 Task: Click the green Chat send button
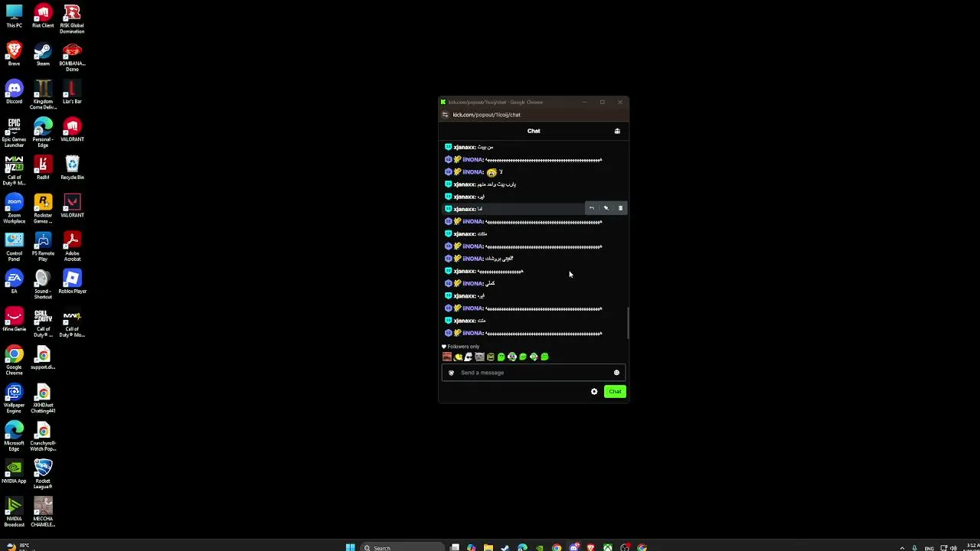(x=615, y=392)
